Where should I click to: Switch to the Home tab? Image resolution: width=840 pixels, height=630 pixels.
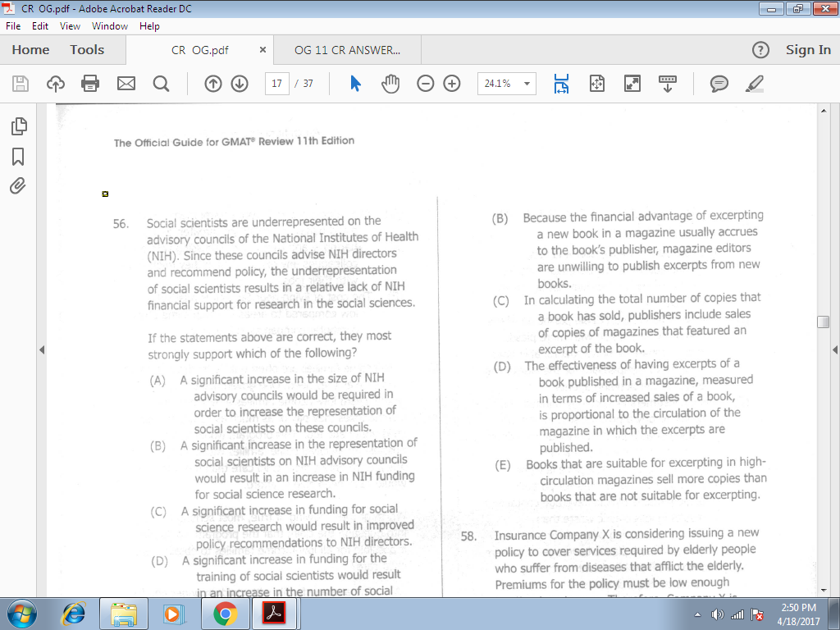click(x=30, y=50)
